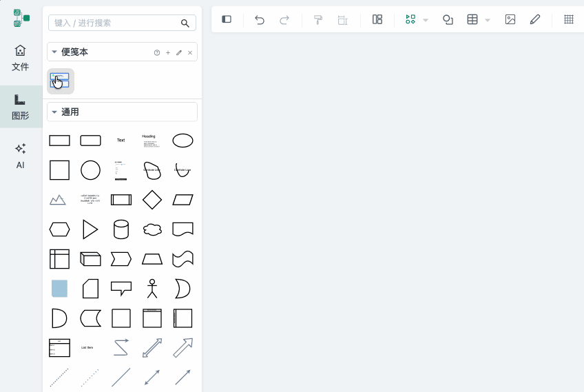Open the green insert-elements dropdown arrow

point(426,20)
